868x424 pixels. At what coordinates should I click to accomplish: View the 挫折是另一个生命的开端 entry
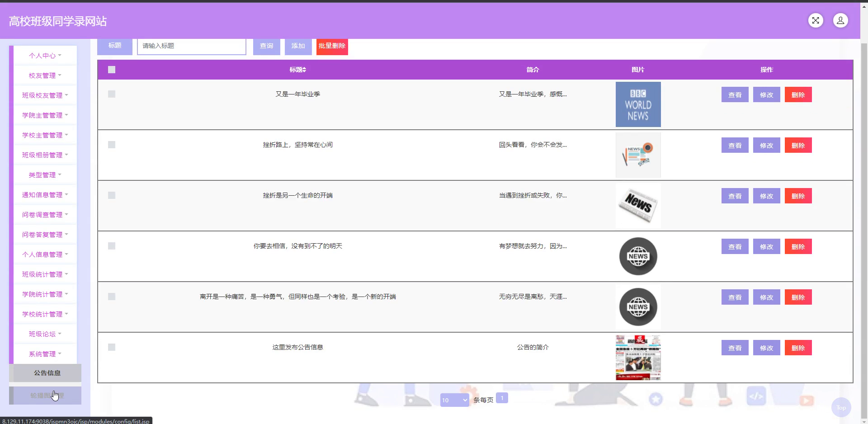[x=735, y=196]
